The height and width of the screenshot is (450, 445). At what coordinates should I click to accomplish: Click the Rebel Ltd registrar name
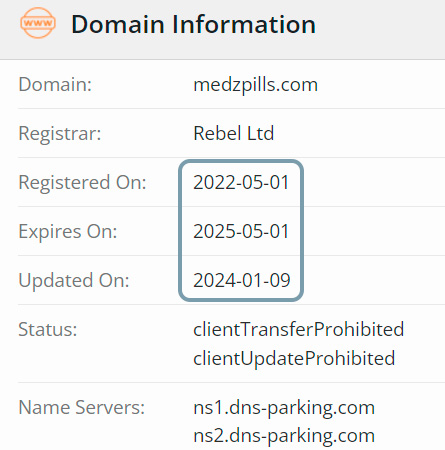(234, 133)
